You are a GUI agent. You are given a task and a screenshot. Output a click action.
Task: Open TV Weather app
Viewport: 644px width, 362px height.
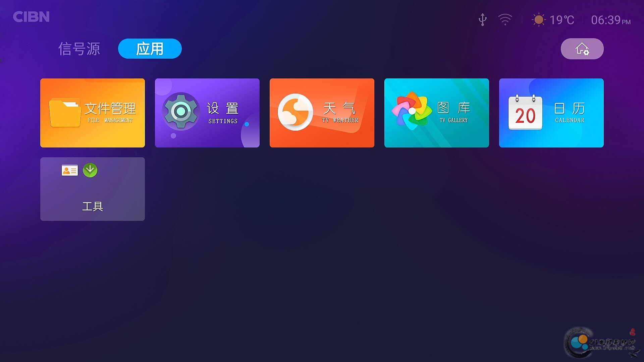pos(322,113)
